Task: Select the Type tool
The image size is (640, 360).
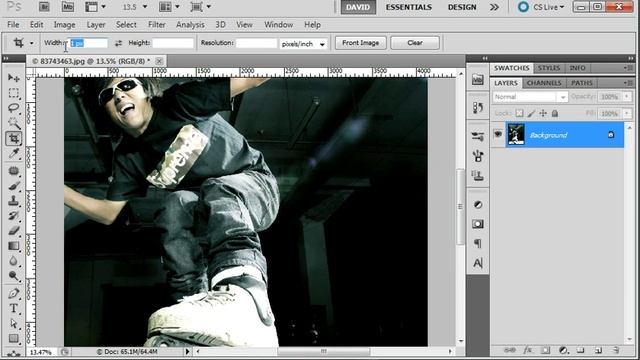Action: [13, 308]
